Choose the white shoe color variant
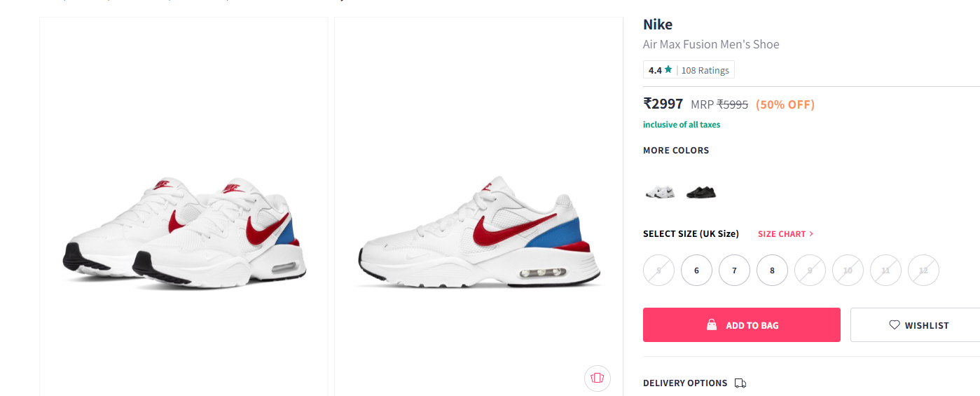 click(x=660, y=192)
